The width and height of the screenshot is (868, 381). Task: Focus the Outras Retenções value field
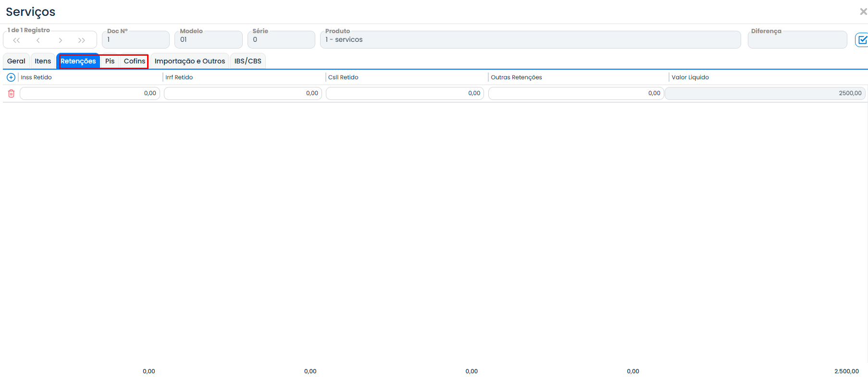pyautogui.click(x=576, y=93)
